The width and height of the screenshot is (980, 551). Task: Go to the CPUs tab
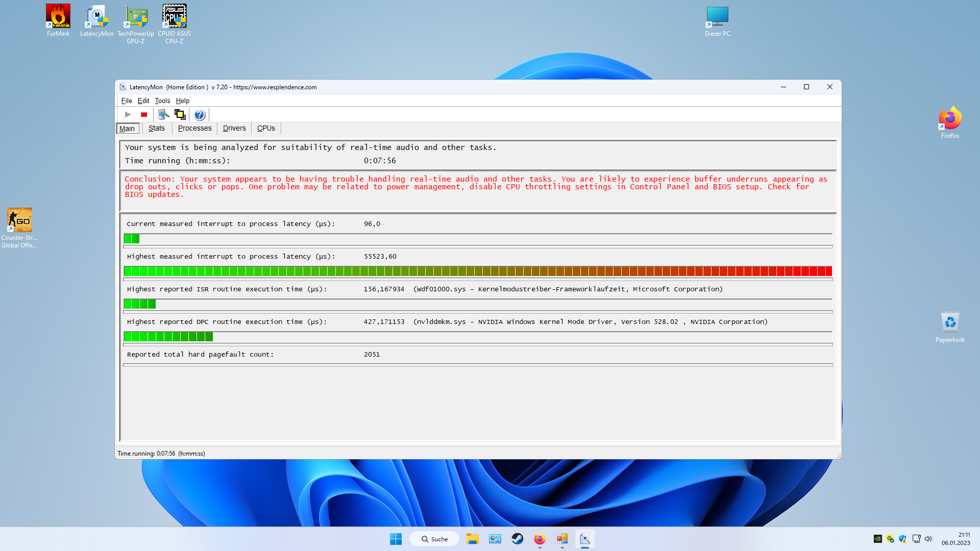pos(266,128)
